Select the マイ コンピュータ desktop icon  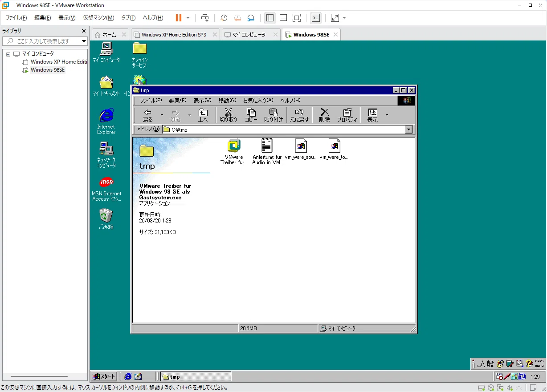click(x=106, y=52)
